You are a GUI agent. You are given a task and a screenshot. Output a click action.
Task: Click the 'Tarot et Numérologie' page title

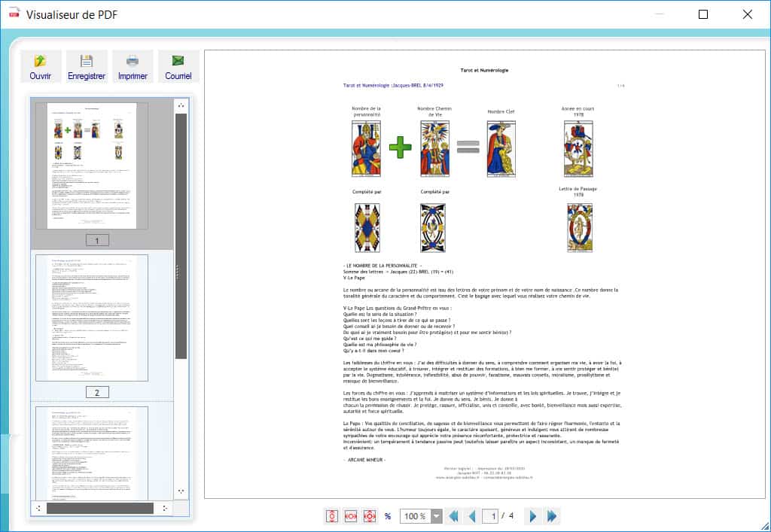tap(484, 70)
